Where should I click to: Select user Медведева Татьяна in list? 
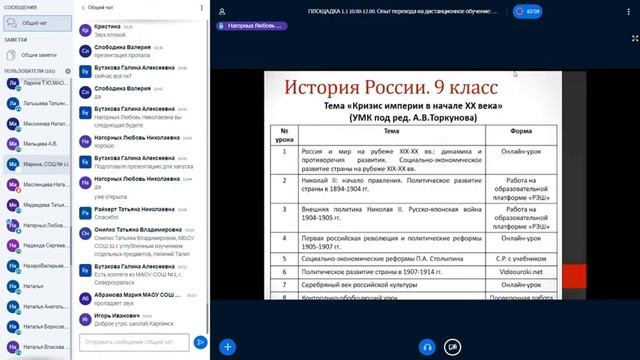tap(37, 205)
